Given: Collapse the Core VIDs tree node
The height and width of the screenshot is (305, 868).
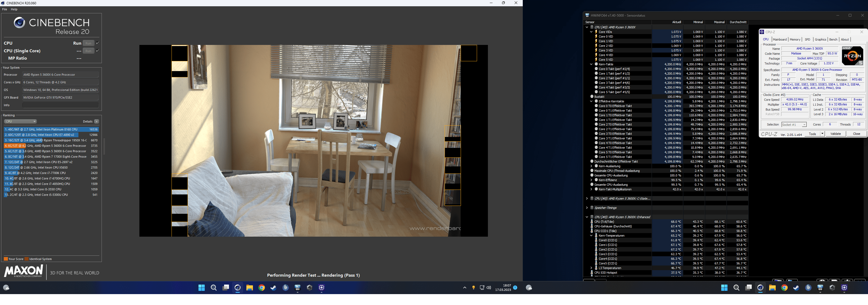Looking at the screenshot, I should click(591, 32).
